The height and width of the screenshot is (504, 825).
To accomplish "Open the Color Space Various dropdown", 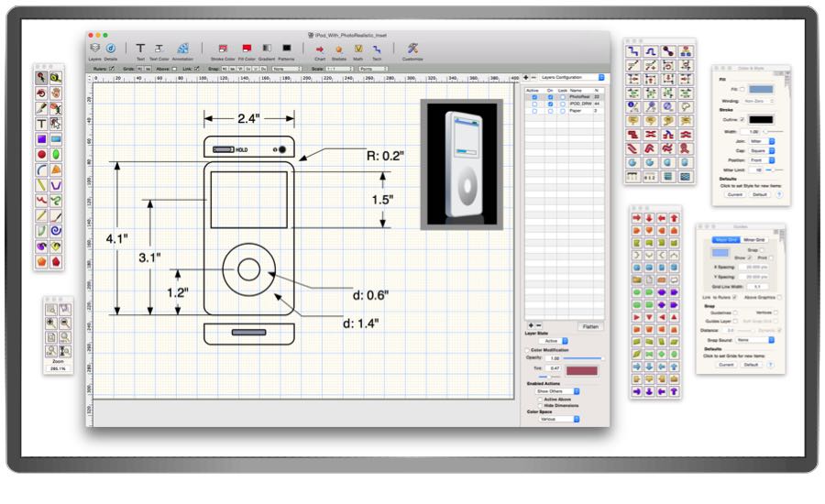I will [557, 419].
